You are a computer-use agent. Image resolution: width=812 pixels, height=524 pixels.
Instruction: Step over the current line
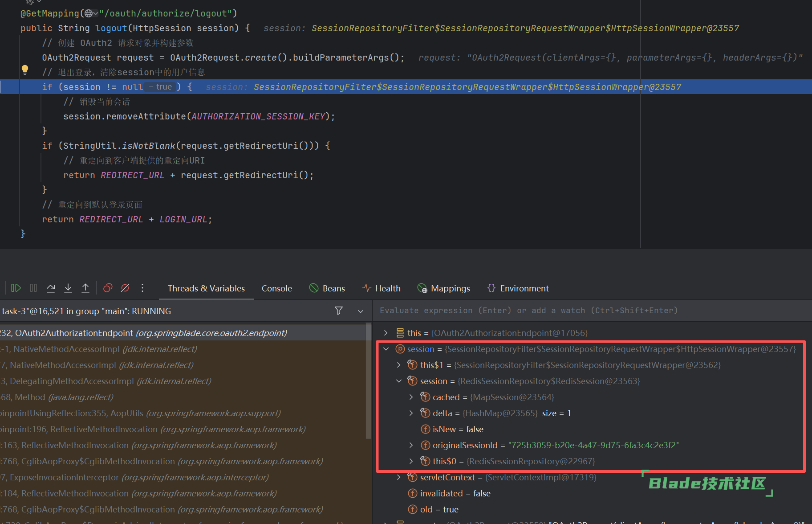tap(51, 288)
